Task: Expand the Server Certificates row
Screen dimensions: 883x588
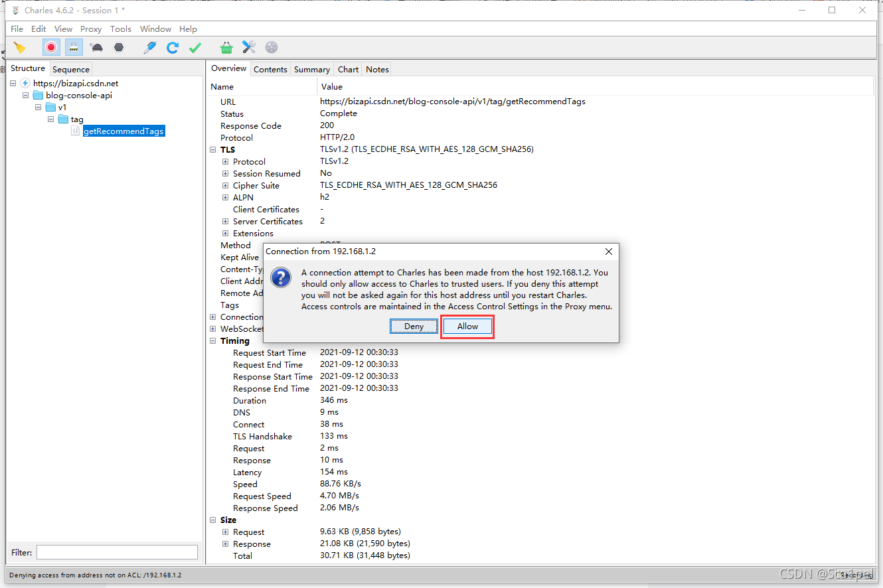Action: 226,222
